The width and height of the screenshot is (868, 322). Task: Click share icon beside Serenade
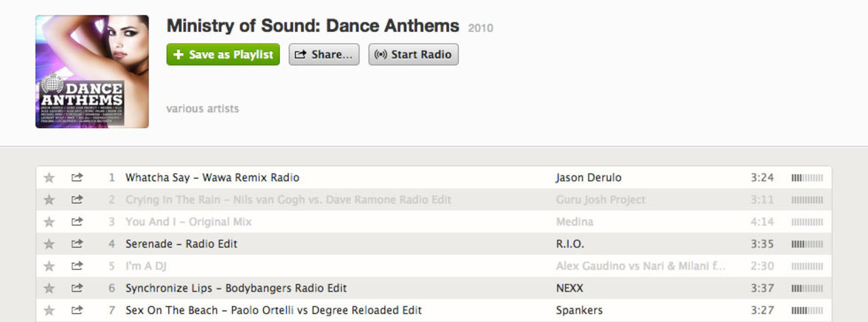[x=77, y=244]
